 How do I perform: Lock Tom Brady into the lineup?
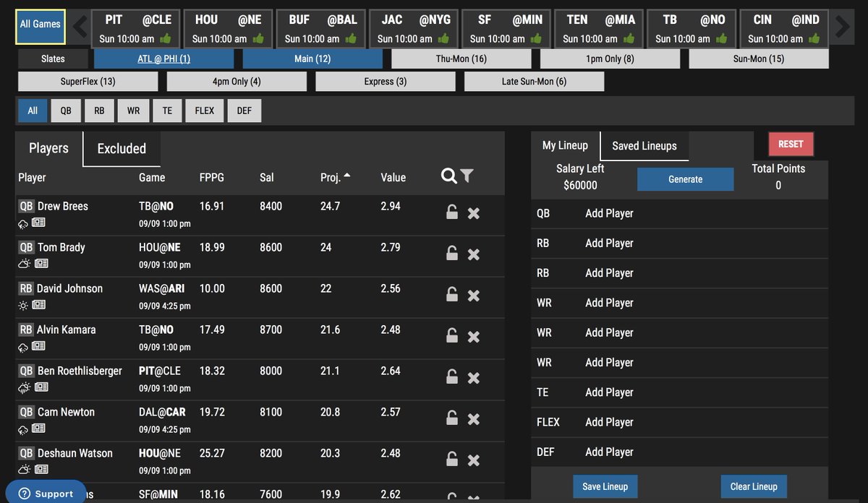(451, 253)
